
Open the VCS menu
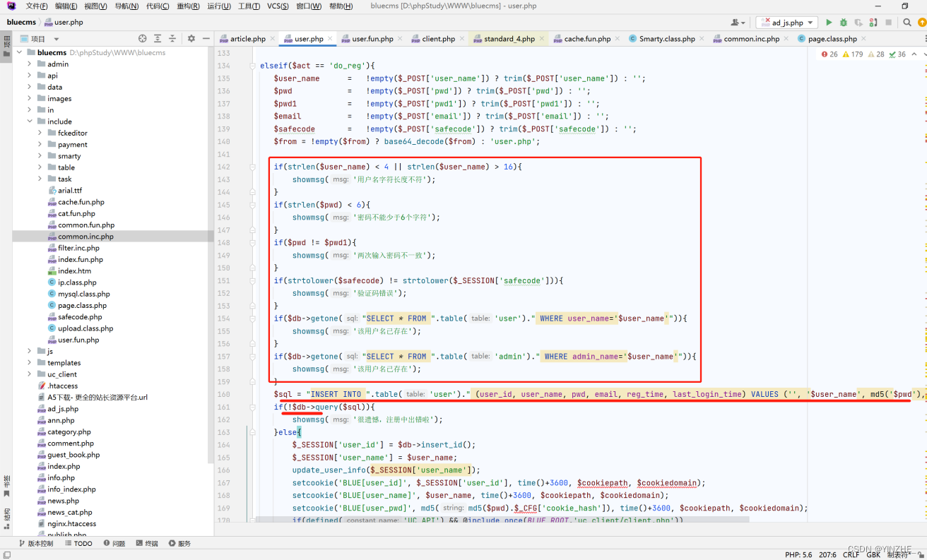coord(278,6)
